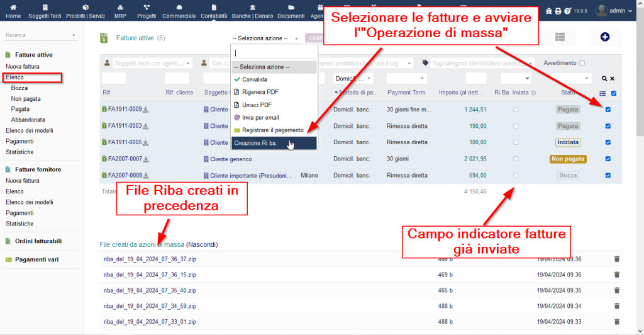Open Ordini fatturabili section
The image size is (644, 335).
(x=38, y=241)
